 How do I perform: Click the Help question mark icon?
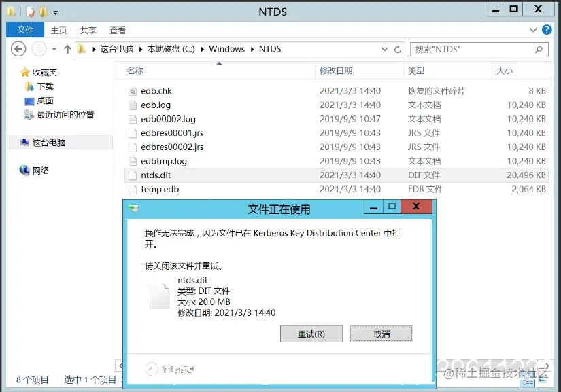point(548,30)
